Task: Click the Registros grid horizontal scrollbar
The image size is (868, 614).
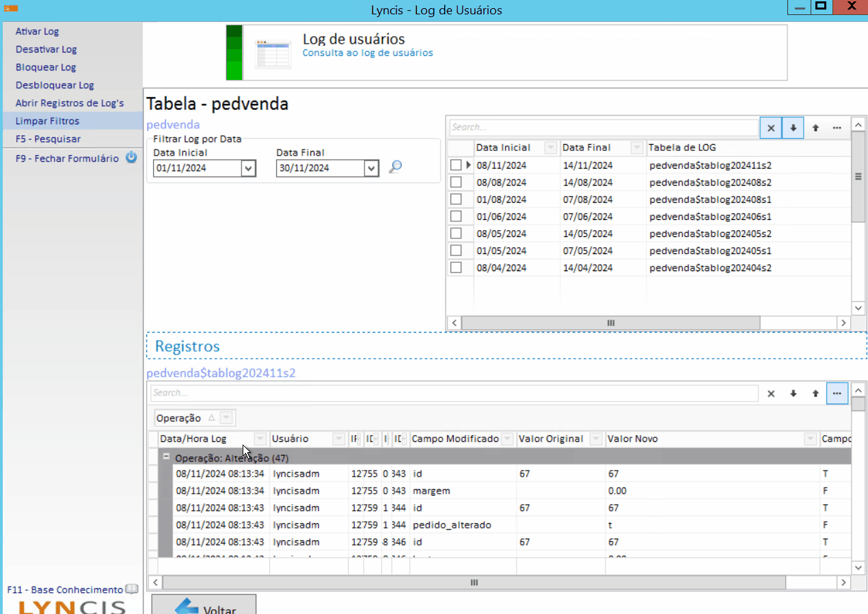Action: [x=474, y=583]
